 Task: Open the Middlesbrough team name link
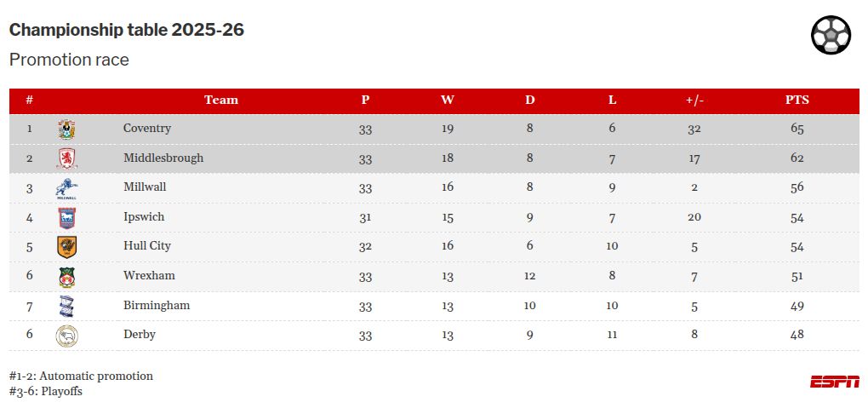[x=163, y=158]
